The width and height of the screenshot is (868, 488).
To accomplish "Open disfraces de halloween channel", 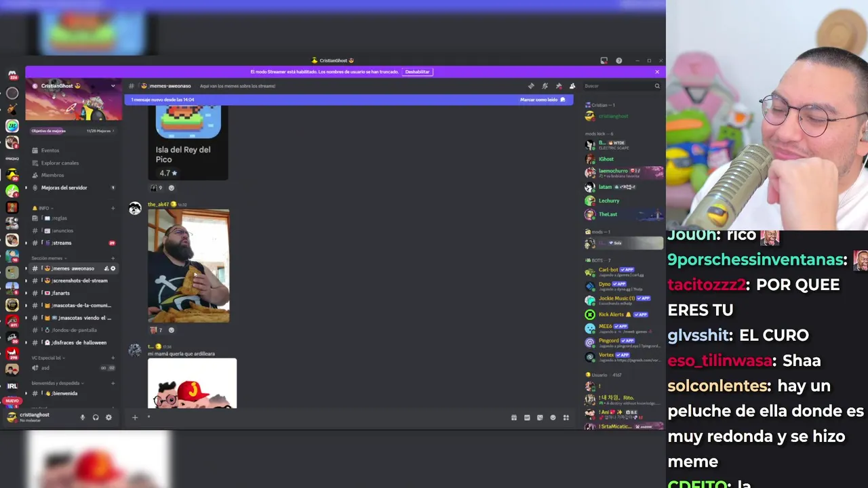I will pyautogui.click(x=73, y=342).
